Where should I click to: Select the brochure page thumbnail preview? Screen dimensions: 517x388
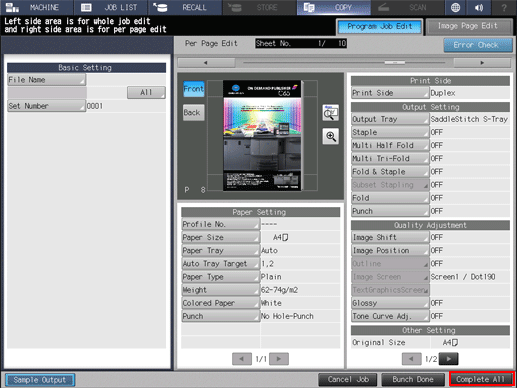(262, 135)
